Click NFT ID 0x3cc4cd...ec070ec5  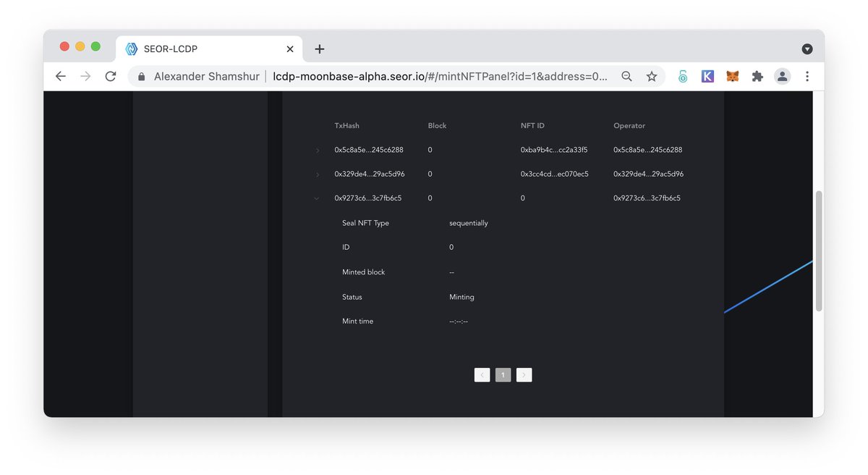point(554,174)
